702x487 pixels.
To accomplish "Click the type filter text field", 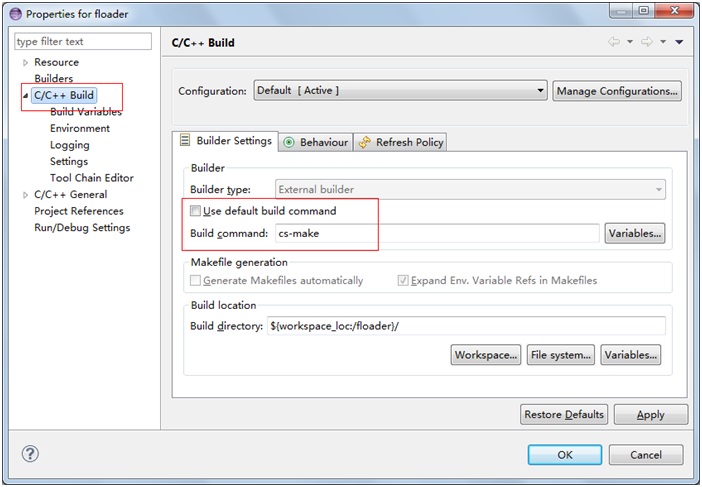I will tap(83, 41).
